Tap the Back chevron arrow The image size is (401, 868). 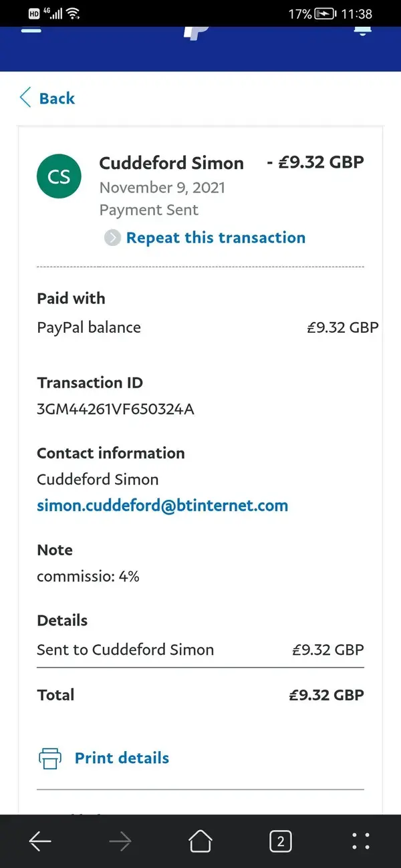coord(25,98)
